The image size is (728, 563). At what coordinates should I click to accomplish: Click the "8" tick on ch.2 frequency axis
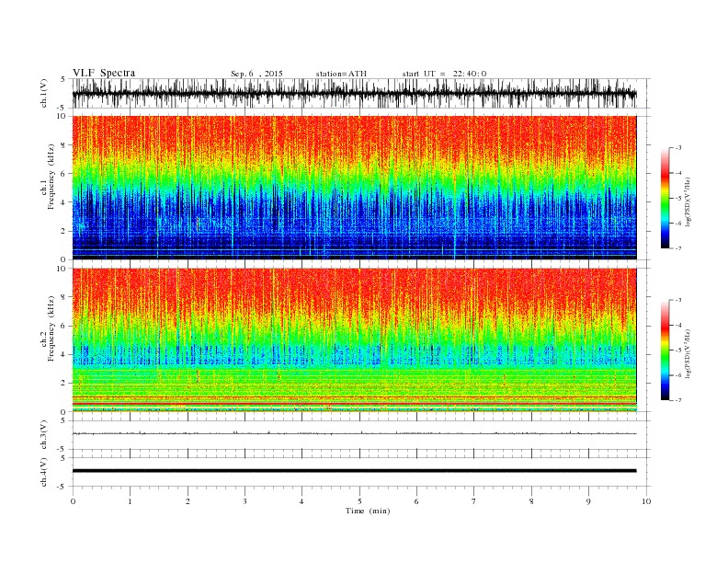(63, 297)
